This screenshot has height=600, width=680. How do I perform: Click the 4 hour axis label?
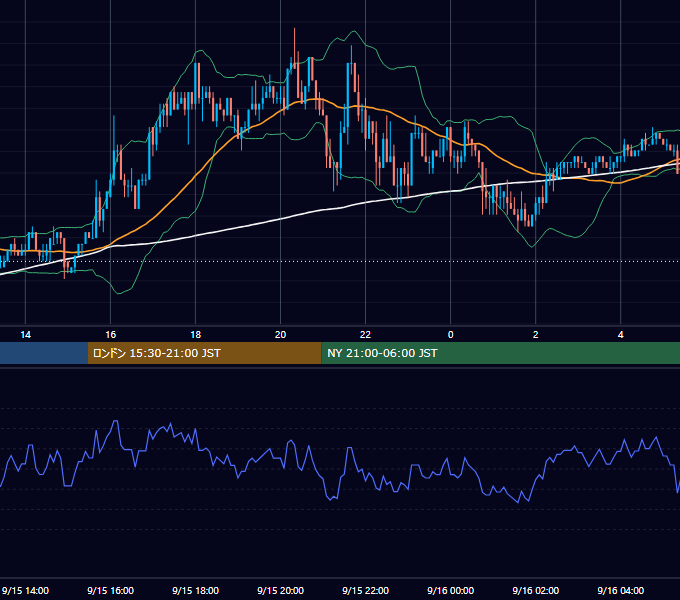tap(621, 335)
